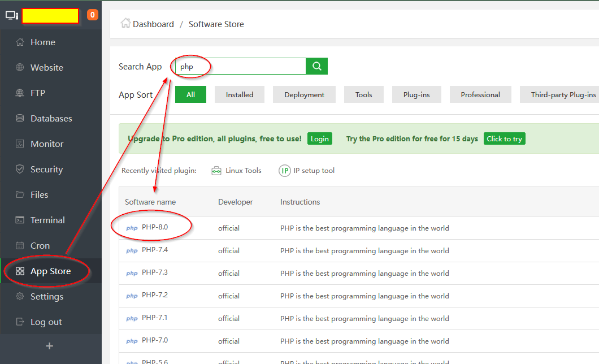Click the Dashboard home icon in breadcrumb
Screen dimensions: 599x364
125,24
